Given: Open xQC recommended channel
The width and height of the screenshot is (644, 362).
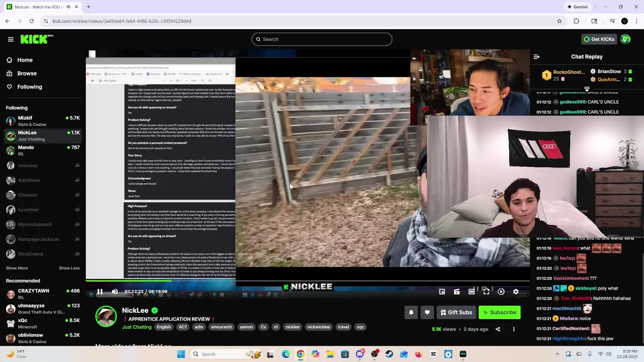Looking at the screenshot, I should (x=43, y=323).
